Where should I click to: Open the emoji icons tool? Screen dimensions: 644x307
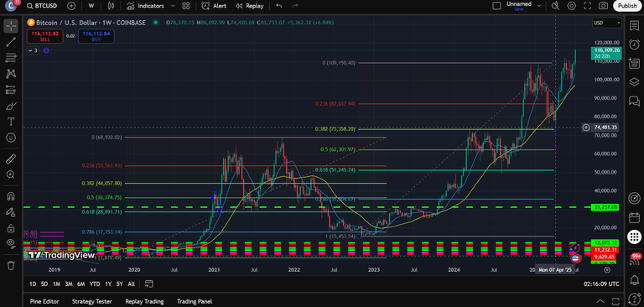[x=11, y=138]
